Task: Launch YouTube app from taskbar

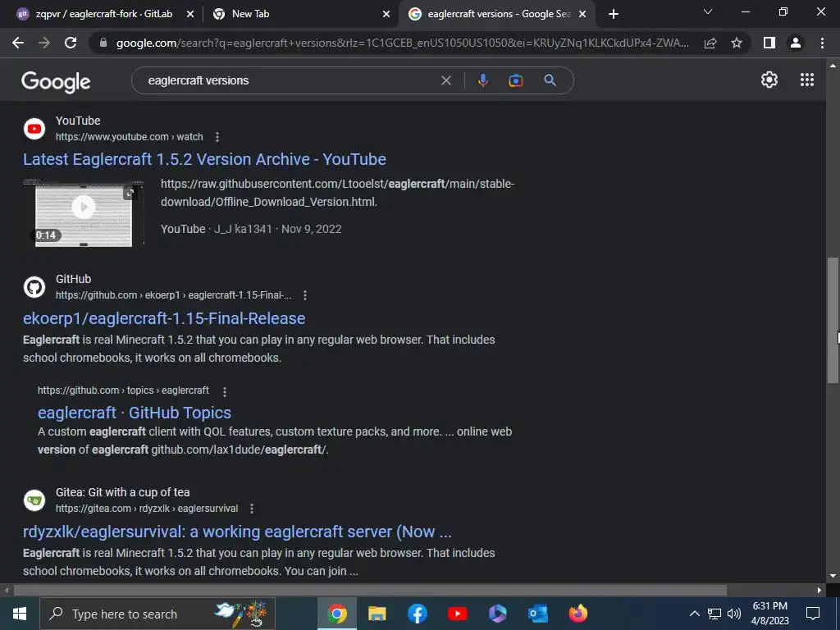Action: coord(458,614)
